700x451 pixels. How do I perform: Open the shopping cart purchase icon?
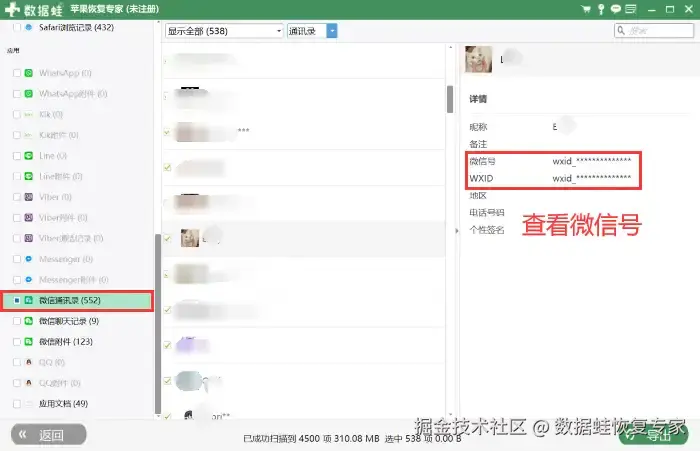[586, 9]
